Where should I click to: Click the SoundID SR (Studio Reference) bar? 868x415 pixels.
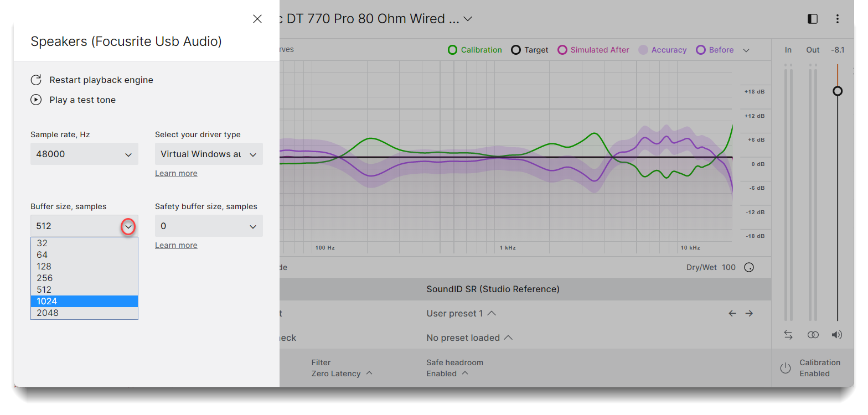[525, 289]
